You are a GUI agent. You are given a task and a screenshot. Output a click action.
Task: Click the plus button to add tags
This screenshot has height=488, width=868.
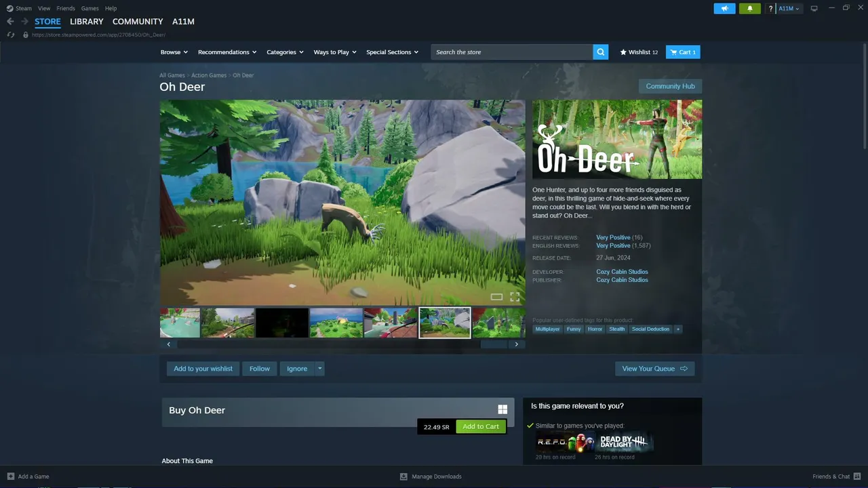click(x=677, y=329)
